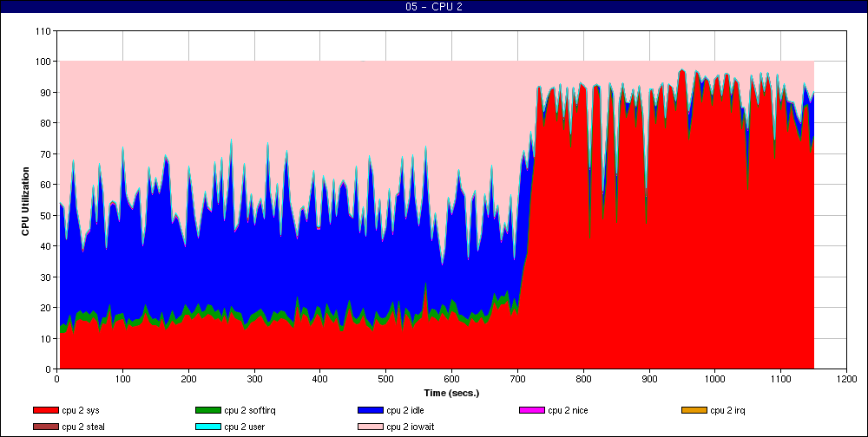The height and width of the screenshot is (437, 868).
Task: Select the 'cpu 2 idle' legend label
Action: point(405,410)
